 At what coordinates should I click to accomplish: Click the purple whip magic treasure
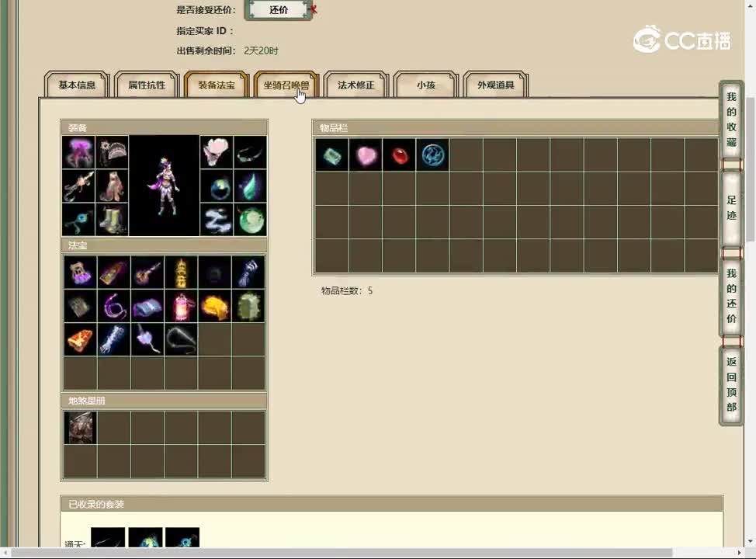[x=114, y=306]
